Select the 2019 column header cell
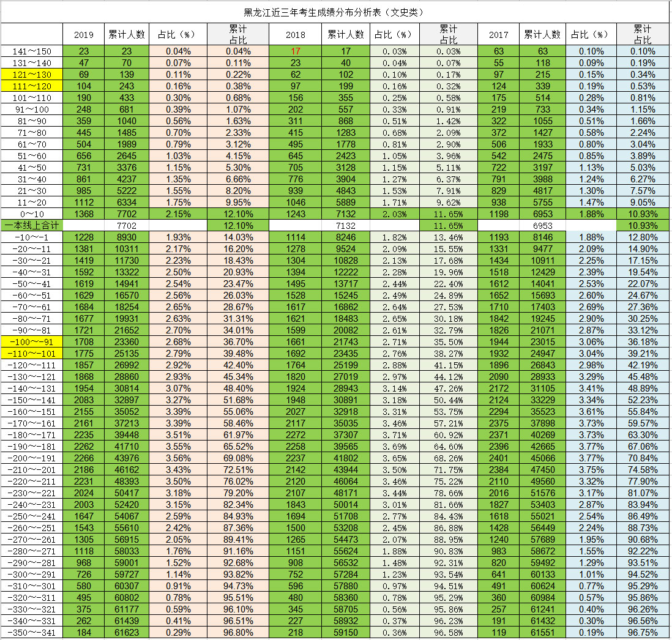Viewport: 672px width, 640px height. [x=84, y=35]
